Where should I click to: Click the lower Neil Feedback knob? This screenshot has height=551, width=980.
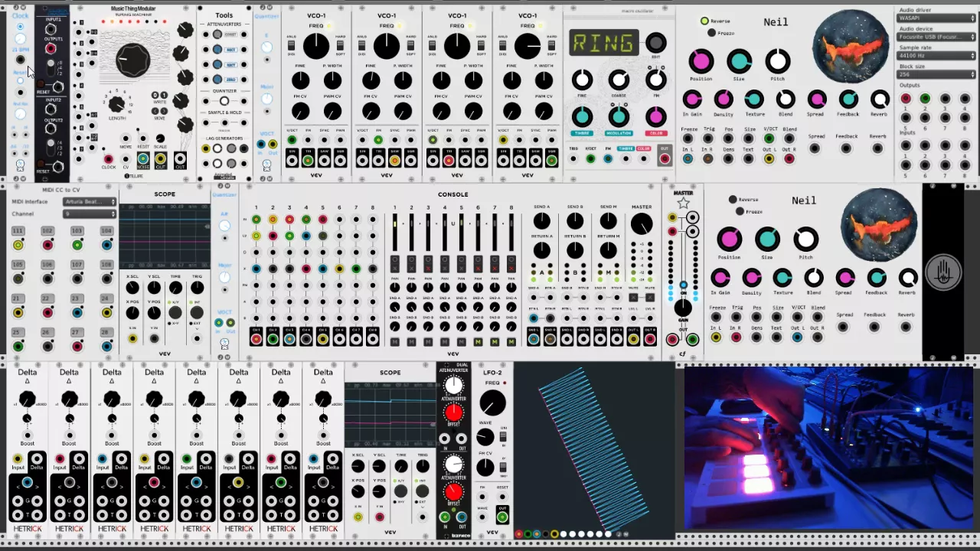876,277
